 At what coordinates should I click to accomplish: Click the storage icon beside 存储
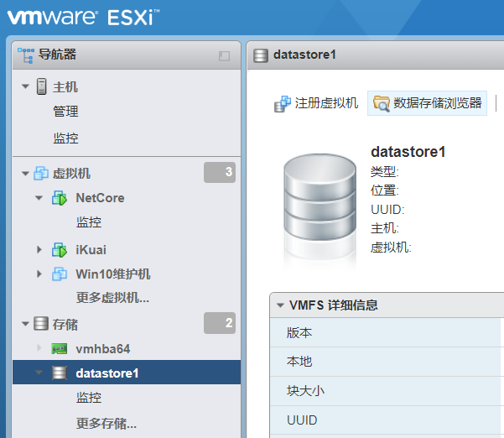click(x=41, y=324)
